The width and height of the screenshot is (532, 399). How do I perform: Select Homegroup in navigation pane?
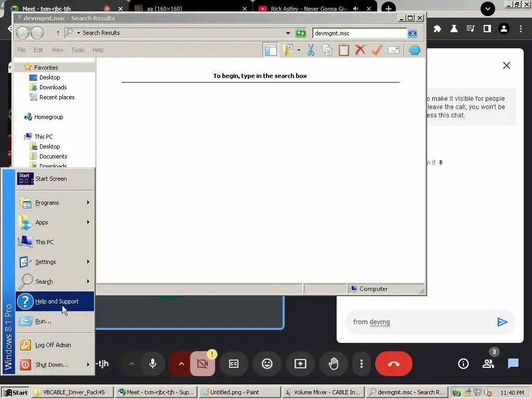tap(48, 117)
